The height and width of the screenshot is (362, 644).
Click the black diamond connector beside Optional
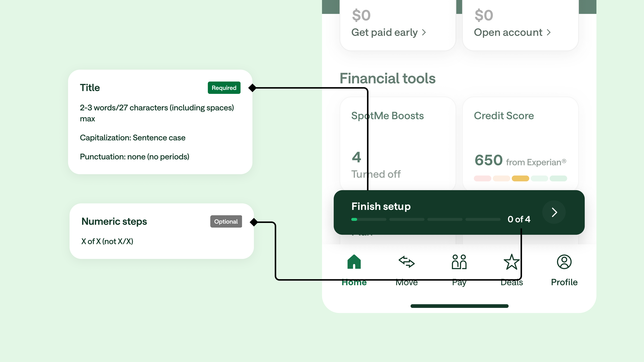pyautogui.click(x=254, y=222)
